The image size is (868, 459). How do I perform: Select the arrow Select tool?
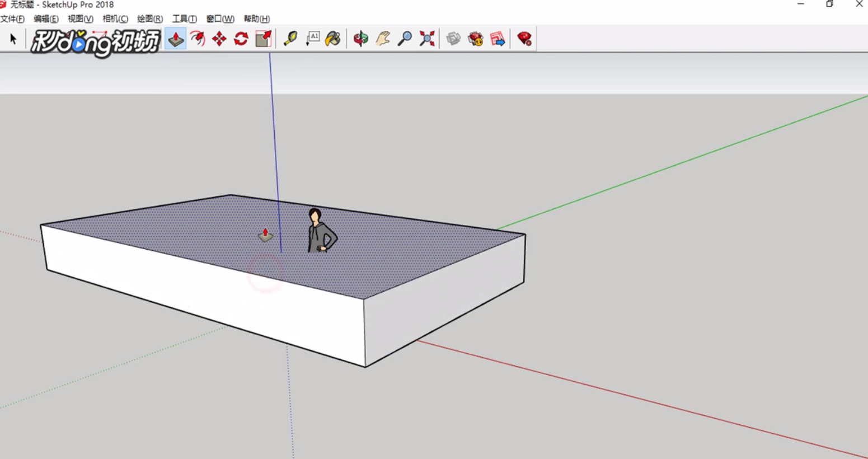pyautogui.click(x=12, y=39)
